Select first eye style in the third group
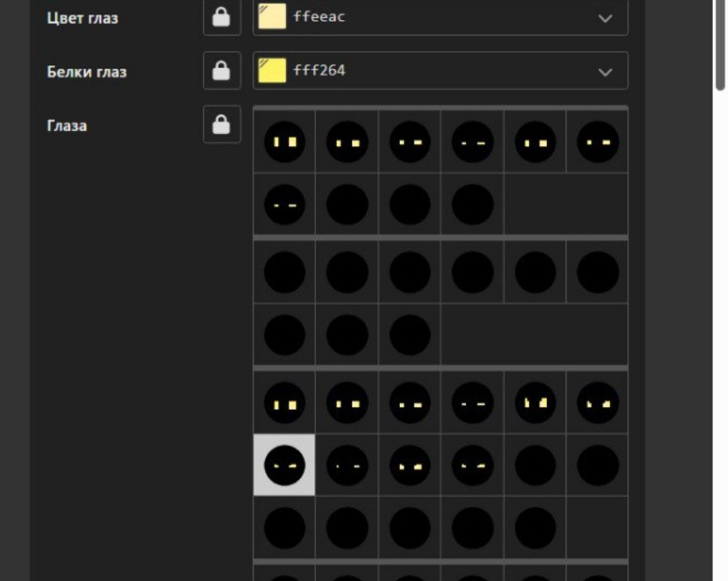728x581 pixels. point(284,402)
